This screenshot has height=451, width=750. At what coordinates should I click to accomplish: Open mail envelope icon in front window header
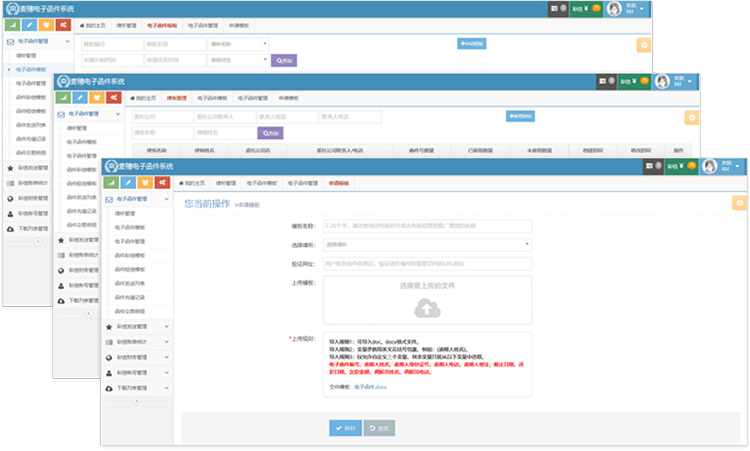point(650,165)
